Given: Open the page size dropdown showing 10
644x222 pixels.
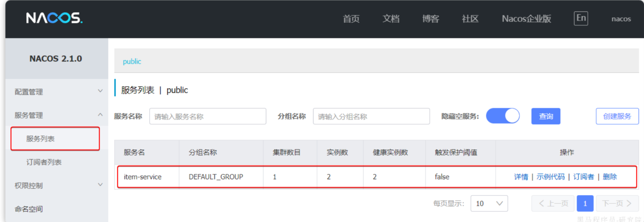Looking at the screenshot, I should (x=489, y=203).
